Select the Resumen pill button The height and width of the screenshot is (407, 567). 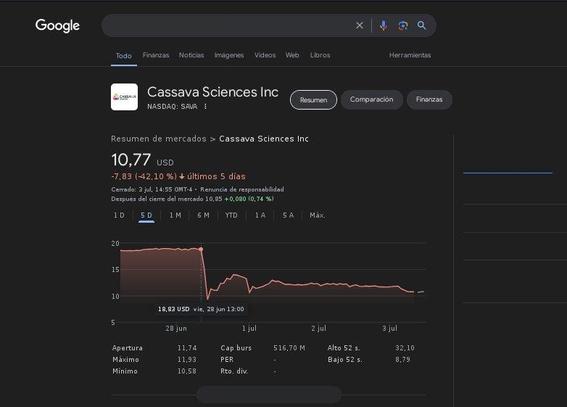[314, 100]
